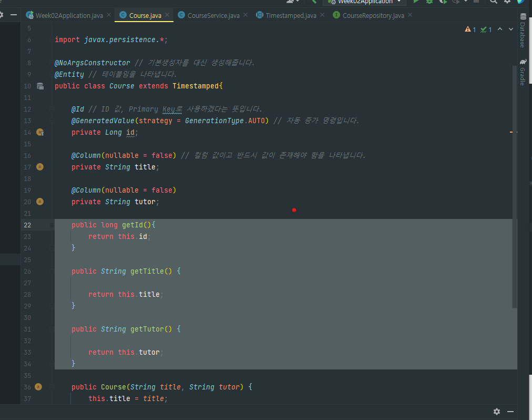This screenshot has height=420, width=532.
Task: Click the getTitle method name
Action: [x=147, y=271]
